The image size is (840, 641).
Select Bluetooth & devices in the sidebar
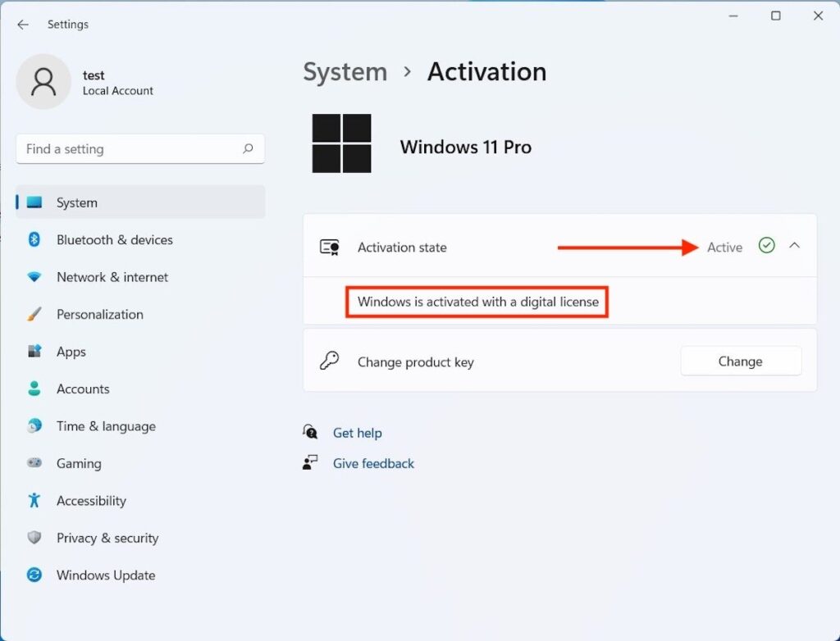coord(114,239)
